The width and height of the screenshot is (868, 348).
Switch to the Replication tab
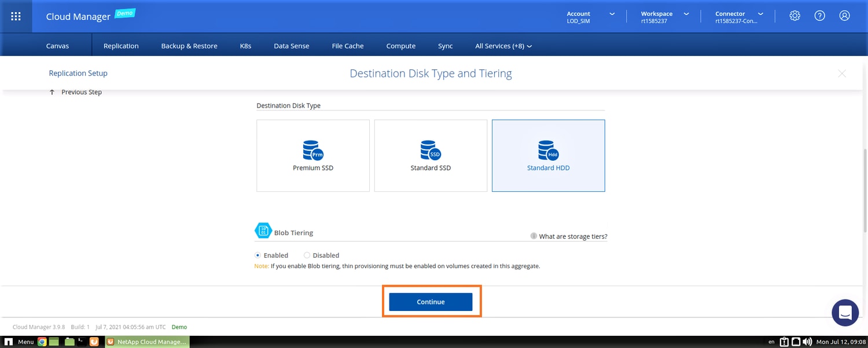(121, 46)
